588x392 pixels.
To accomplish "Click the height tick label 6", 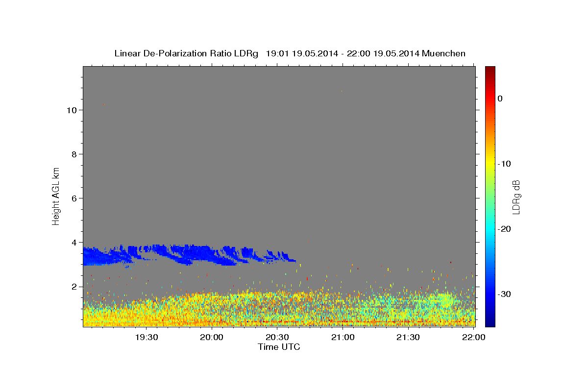I will 74,198.
